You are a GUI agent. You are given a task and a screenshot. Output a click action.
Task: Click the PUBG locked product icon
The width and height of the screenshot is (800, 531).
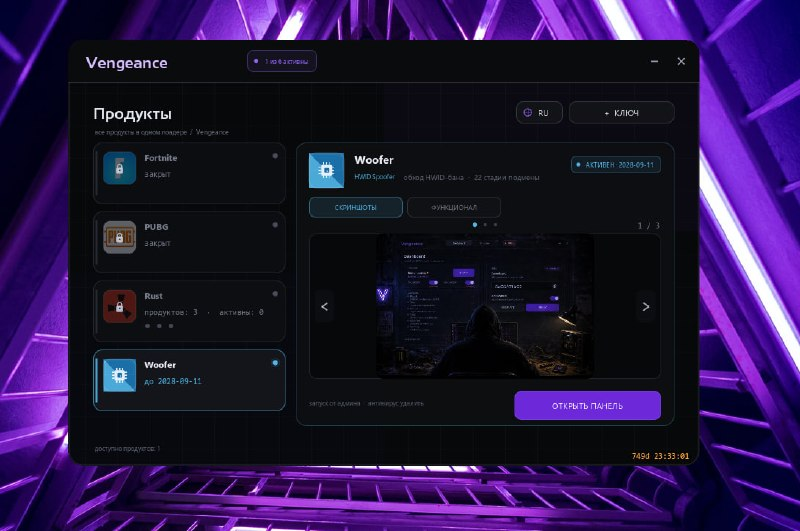[x=119, y=237]
